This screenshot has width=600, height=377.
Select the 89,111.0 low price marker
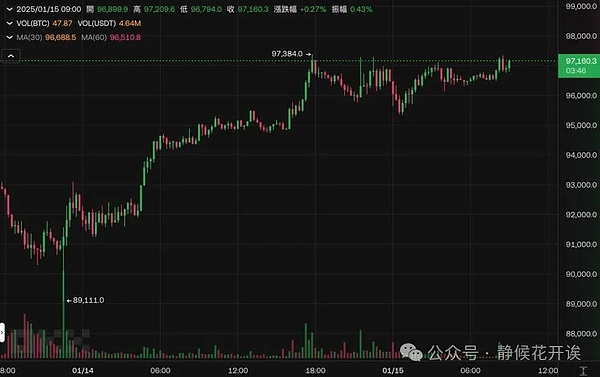[85, 300]
